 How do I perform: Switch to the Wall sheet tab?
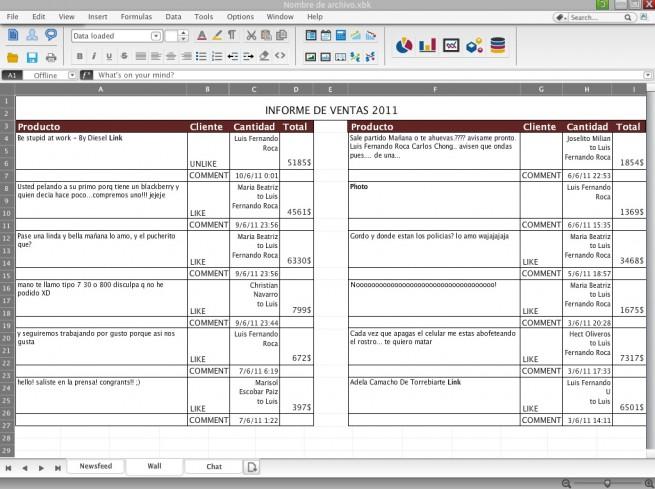point(153,466)
